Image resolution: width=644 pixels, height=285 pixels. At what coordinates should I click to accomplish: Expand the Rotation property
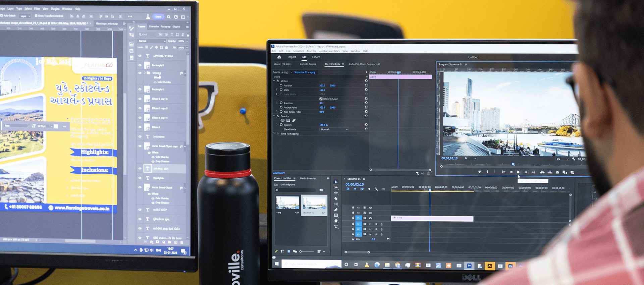[x=277, y=103]
